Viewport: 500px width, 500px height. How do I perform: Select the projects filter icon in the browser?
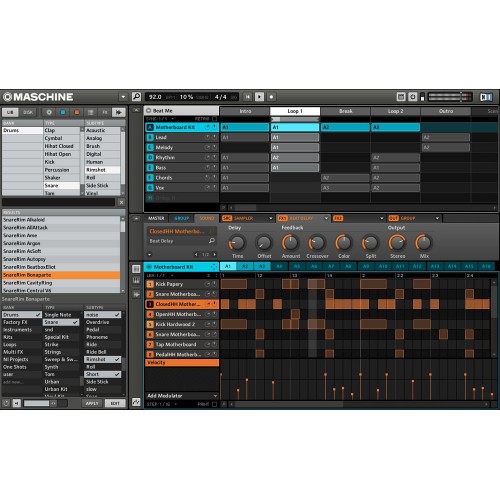click(x=49, y=112)
